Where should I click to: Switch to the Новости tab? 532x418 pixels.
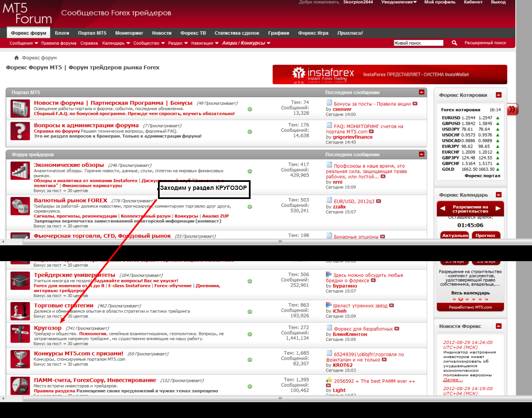(162, 33)
